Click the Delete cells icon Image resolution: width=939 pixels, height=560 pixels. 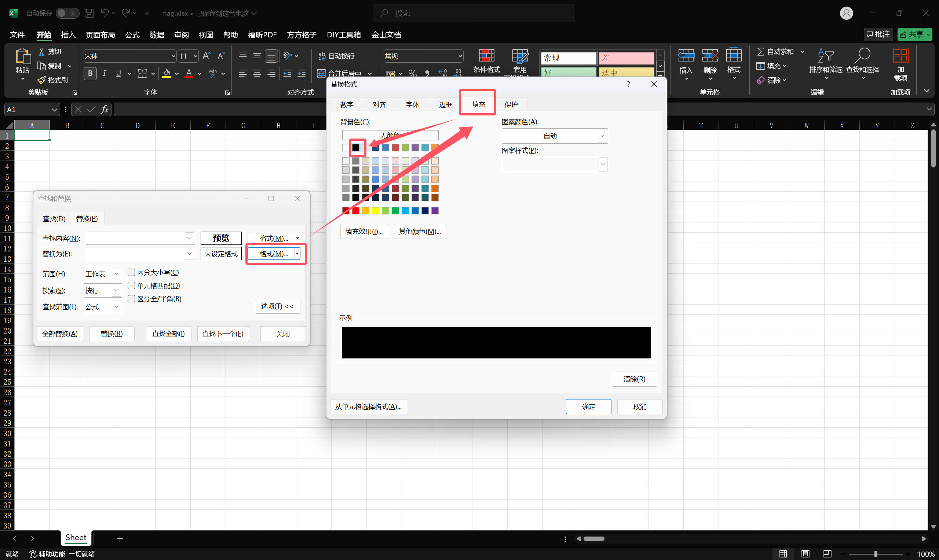pos(710,55)
